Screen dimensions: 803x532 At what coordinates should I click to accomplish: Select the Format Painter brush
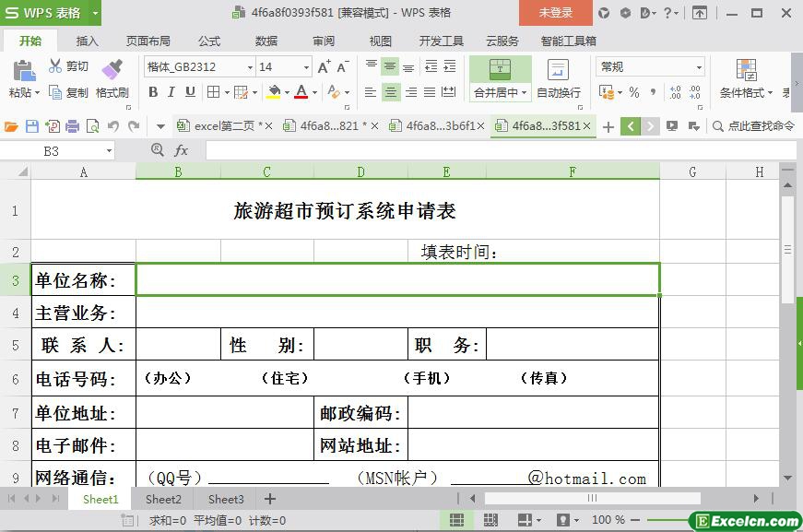(x=112, y=69)
